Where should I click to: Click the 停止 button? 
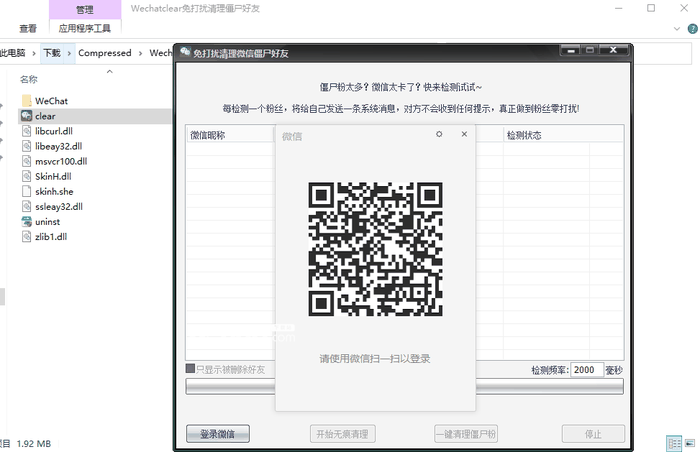tap(593, 434)
